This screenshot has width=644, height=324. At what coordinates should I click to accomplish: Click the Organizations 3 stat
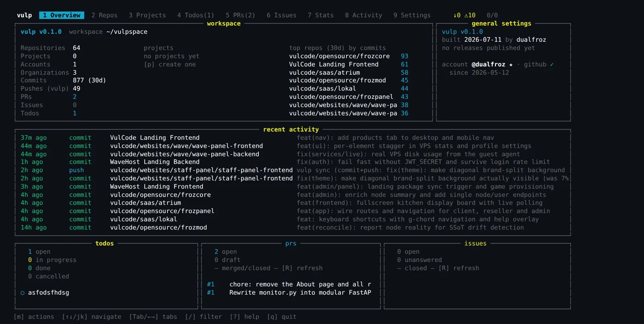[x=48, y=73]
